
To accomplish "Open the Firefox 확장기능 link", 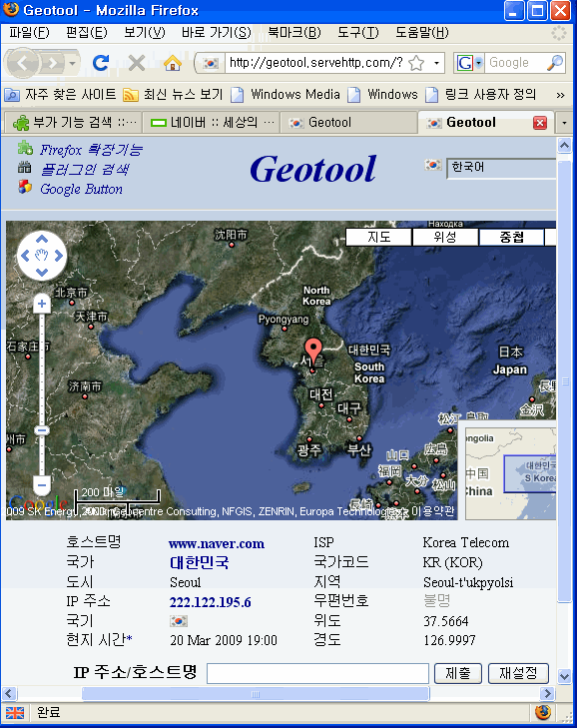I will click(x=91, y=150).
